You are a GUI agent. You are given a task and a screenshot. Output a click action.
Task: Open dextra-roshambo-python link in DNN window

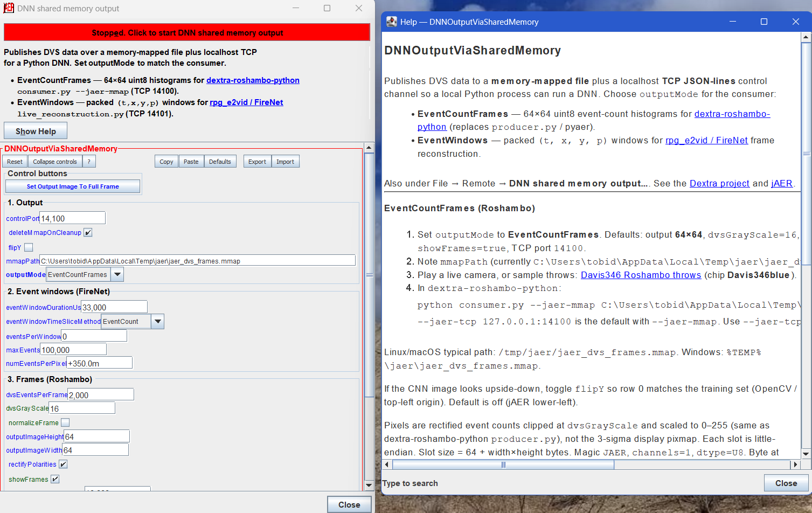tap(253, 80)
